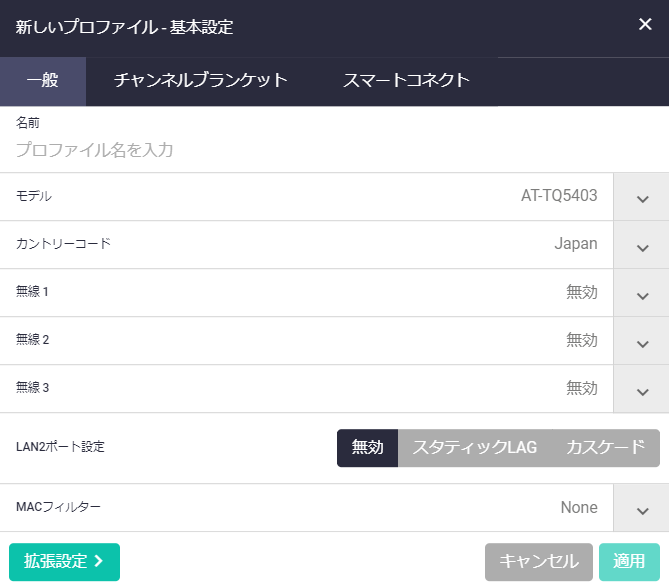The height and width of the screenshot is (588, 669).
Task: Select スタティックLAG for LAN2 port
Action: pos(475,448)
